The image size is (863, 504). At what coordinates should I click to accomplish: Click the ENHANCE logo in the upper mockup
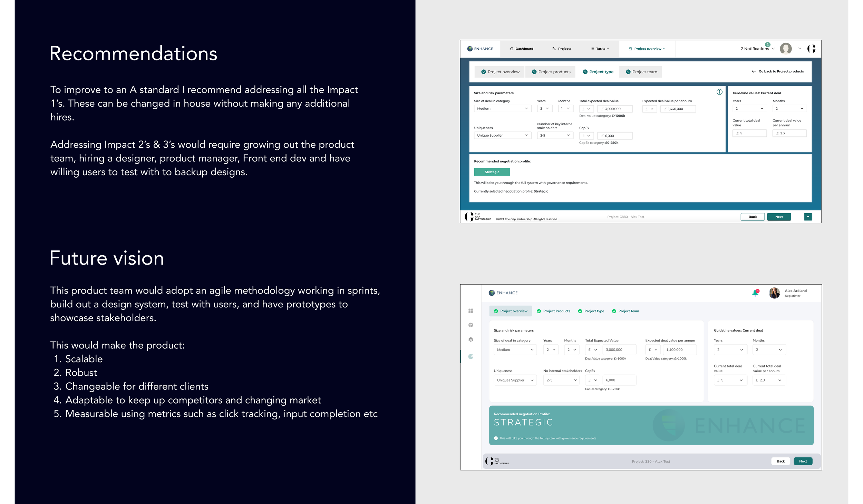coord(480,49)
